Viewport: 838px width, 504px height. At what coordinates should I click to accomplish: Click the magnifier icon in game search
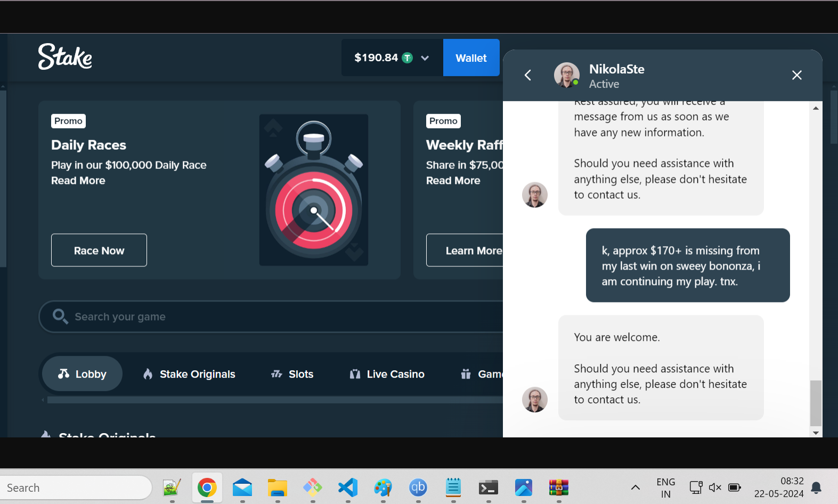(x=60, y=316)
